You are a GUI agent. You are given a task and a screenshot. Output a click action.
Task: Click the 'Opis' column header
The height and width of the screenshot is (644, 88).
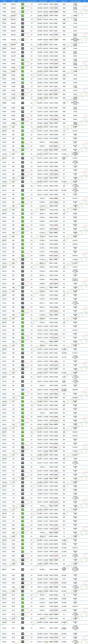point(85,1)
